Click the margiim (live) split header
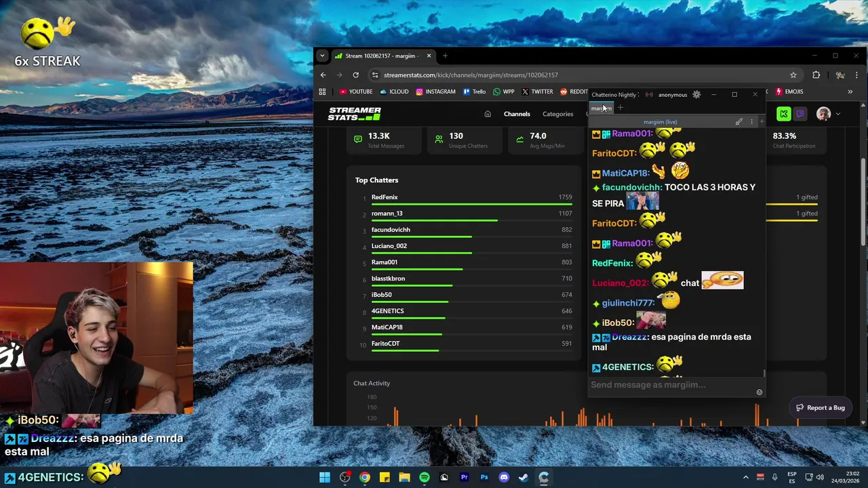The height and width of the screenshot is (488, 868). pos(660,122)
